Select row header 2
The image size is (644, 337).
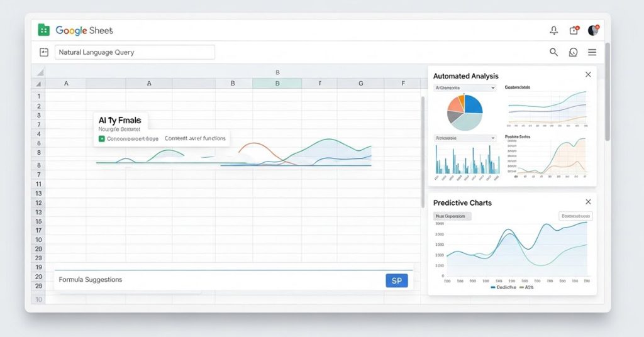(38, 106)
